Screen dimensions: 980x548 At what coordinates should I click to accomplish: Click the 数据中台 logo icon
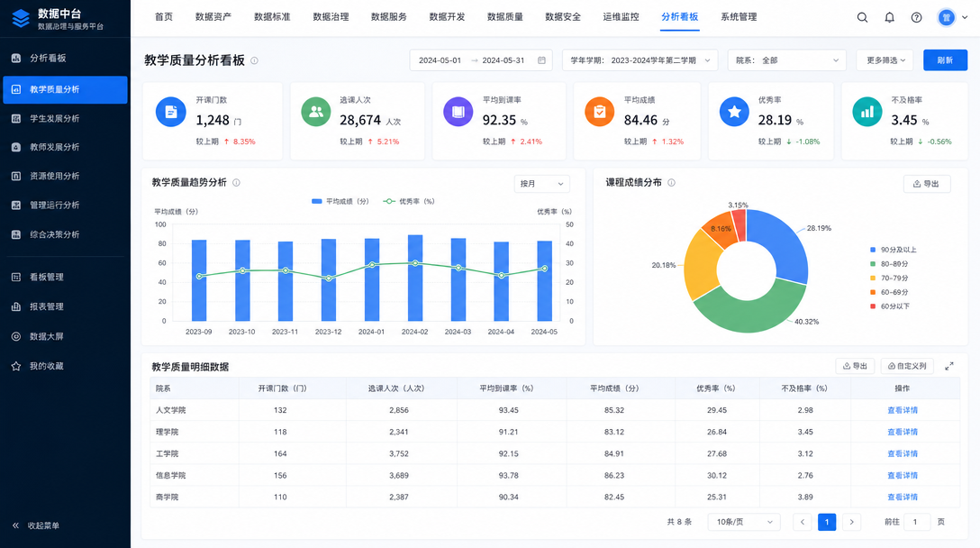pos(21,18)
